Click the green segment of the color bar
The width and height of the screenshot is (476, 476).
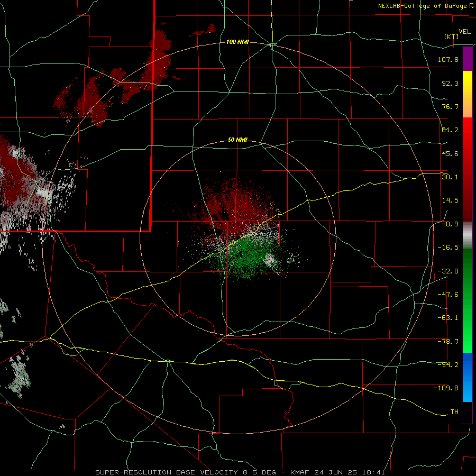[x=467, y=300]
